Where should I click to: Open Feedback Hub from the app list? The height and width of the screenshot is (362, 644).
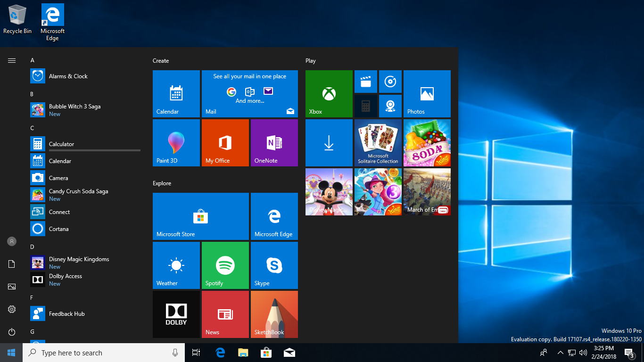85,314
